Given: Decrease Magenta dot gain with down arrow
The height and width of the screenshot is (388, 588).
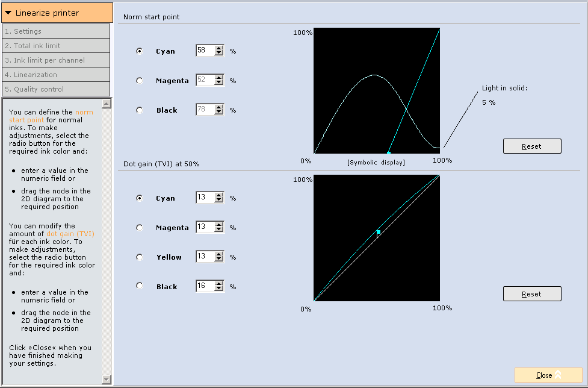Looking at the screenshot, I should point(219,230).
